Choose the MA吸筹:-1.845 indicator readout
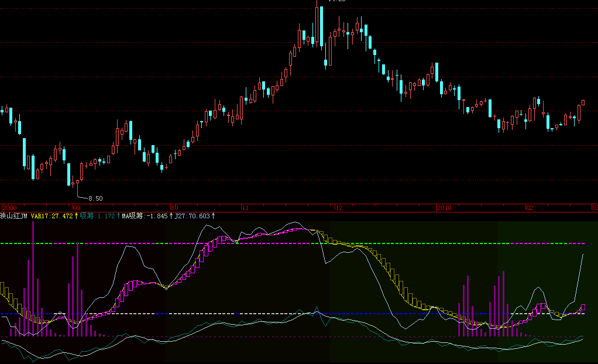Viewport: 598px width, 364px height. 145,216
